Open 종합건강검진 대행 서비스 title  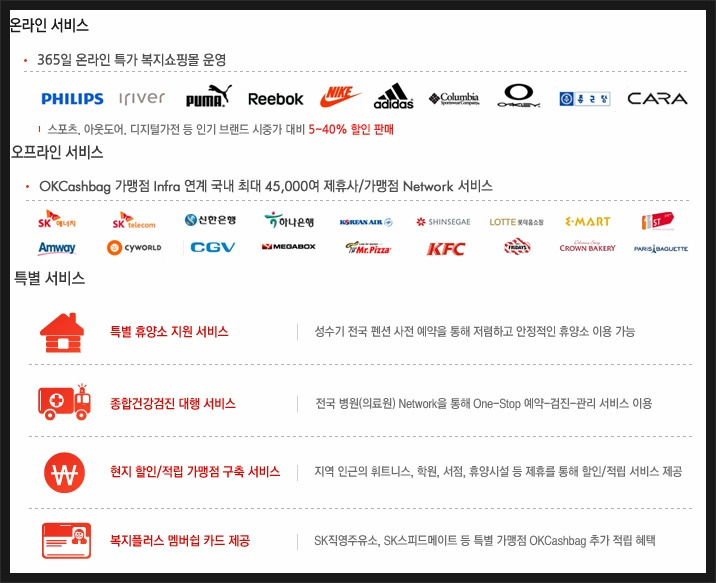pyautogui.click(x=173, y=404)
